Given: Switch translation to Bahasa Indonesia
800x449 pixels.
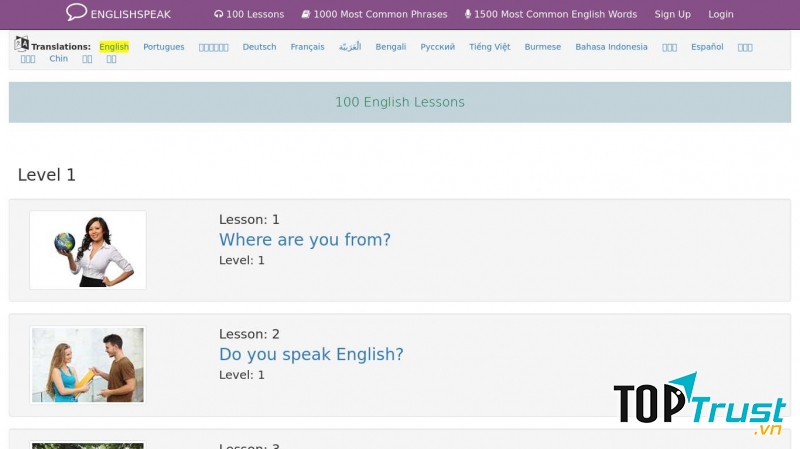Looking at the screenshot, I should (611, 46).
